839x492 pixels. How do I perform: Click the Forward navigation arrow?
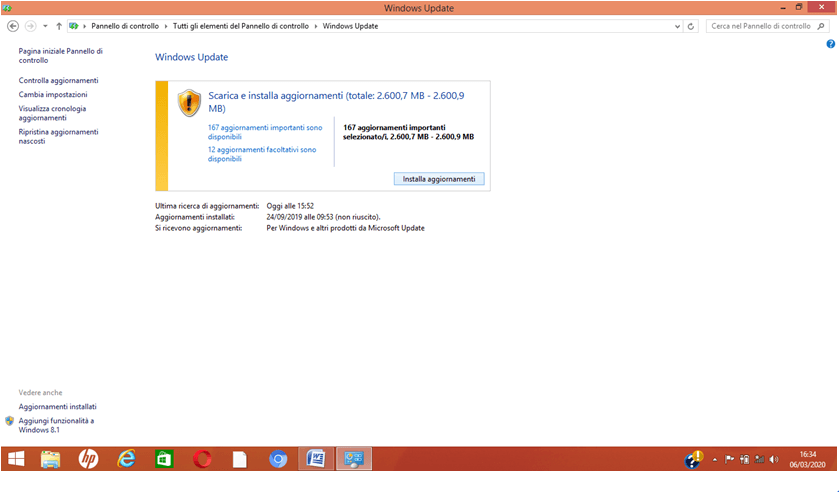click(30, 26)
